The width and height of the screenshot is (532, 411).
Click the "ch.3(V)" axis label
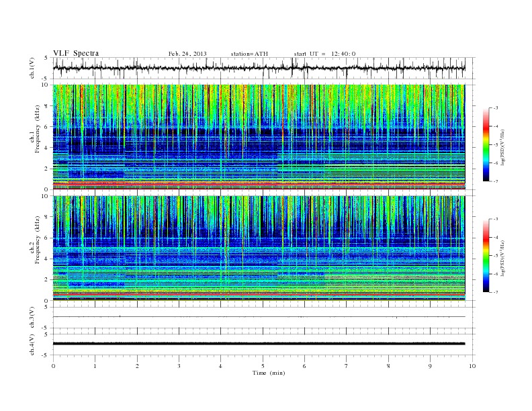click(x=32, y=318)
